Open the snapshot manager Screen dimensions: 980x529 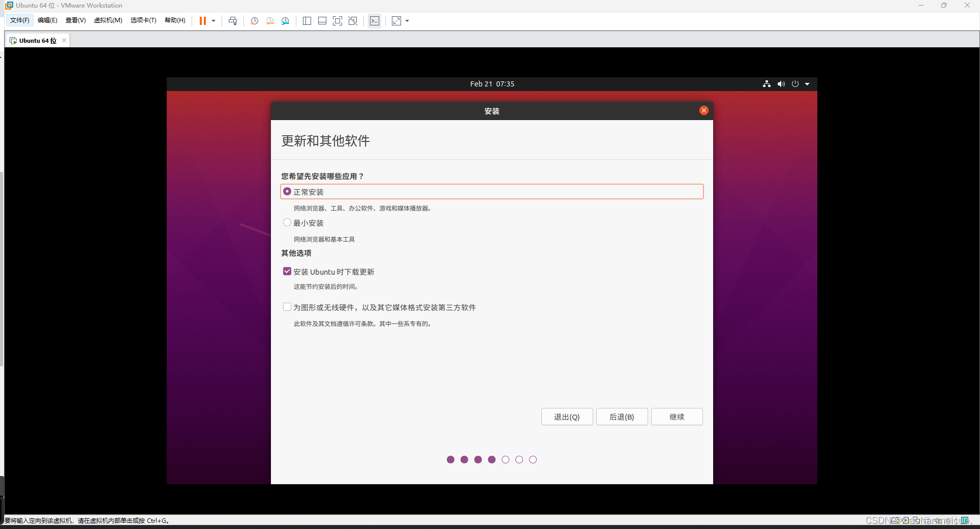click(285, 21)
